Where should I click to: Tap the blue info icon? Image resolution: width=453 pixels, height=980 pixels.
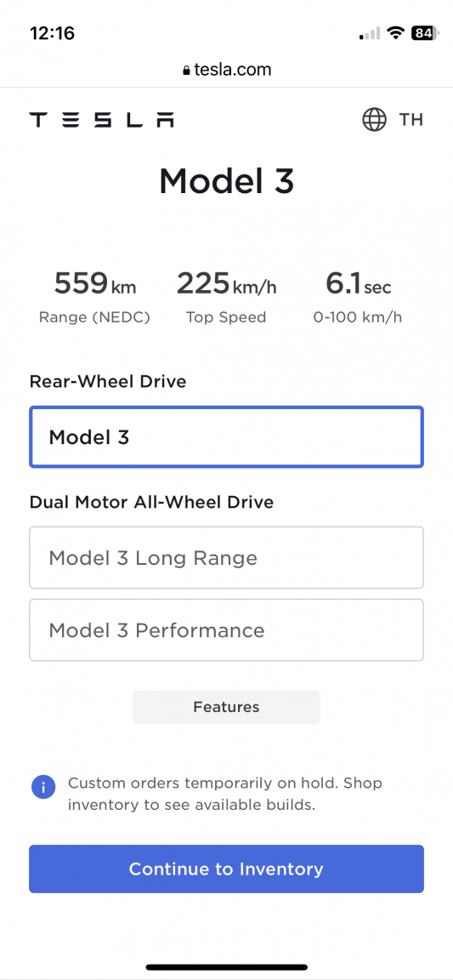point(43,788)
